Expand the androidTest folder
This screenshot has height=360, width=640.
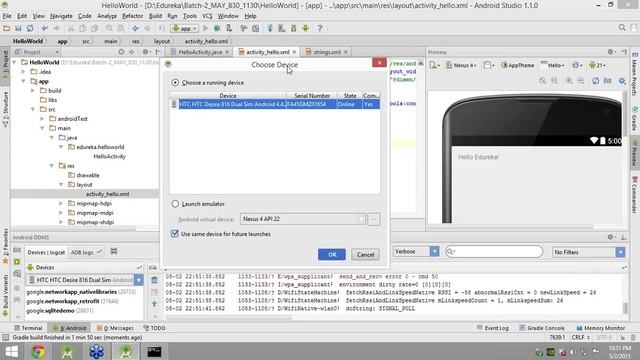(x=42, y=119)
